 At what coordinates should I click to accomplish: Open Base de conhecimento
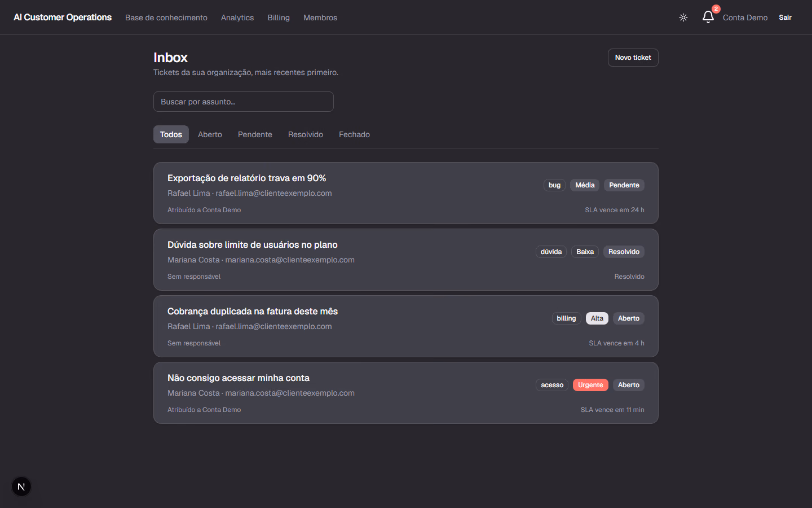pyautogui.click(x=166, y=17)
